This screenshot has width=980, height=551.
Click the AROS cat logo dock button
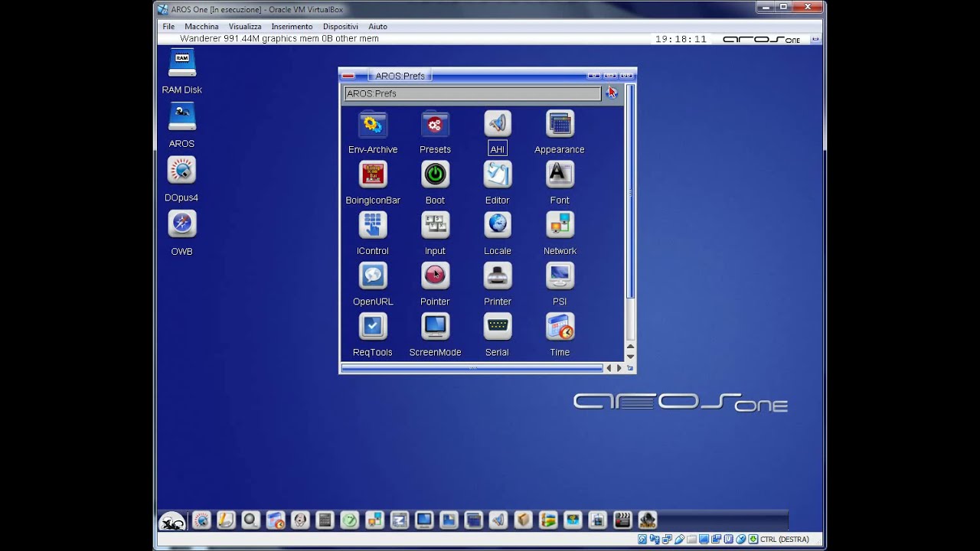click(172, 521)
